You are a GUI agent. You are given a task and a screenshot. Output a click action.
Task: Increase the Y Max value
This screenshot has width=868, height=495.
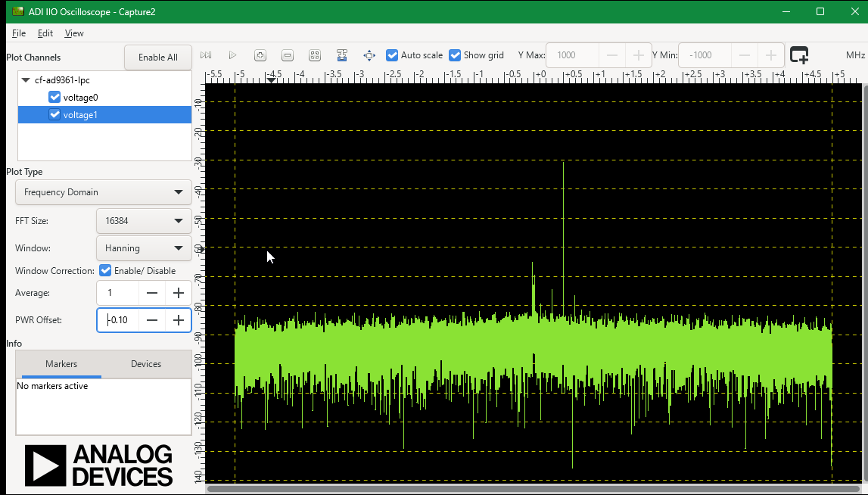click(638, 55)
